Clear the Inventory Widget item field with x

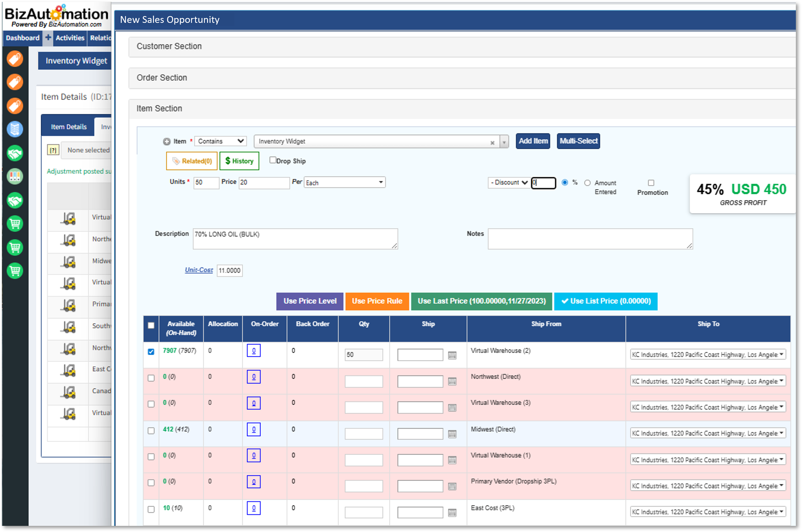492,143
